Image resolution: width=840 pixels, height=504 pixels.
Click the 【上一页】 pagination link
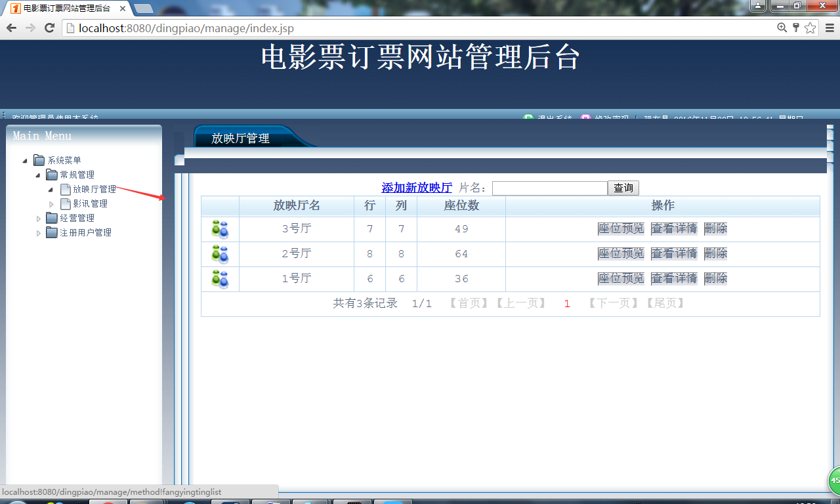click(520, 303)
